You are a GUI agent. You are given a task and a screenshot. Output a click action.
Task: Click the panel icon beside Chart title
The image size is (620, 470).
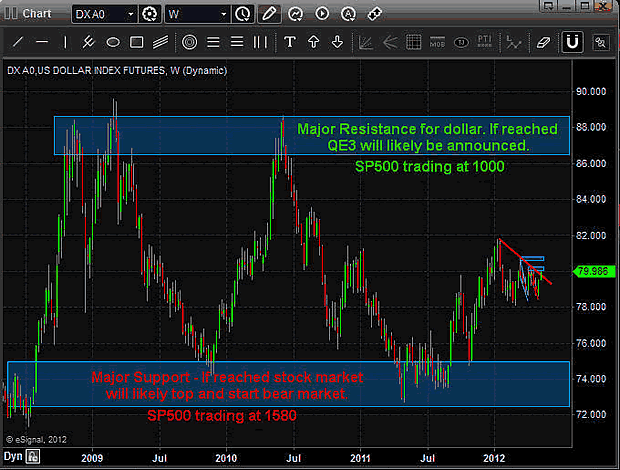11,14
